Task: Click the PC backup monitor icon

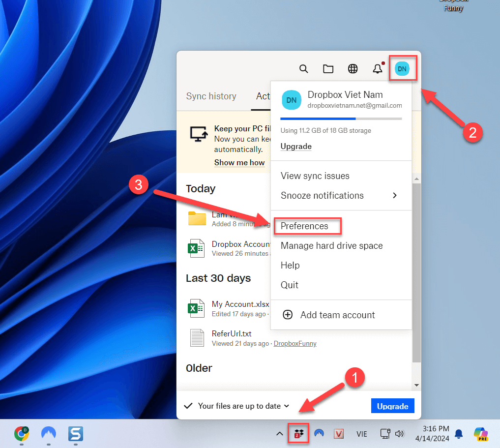Action: click(x=199, y=134)
